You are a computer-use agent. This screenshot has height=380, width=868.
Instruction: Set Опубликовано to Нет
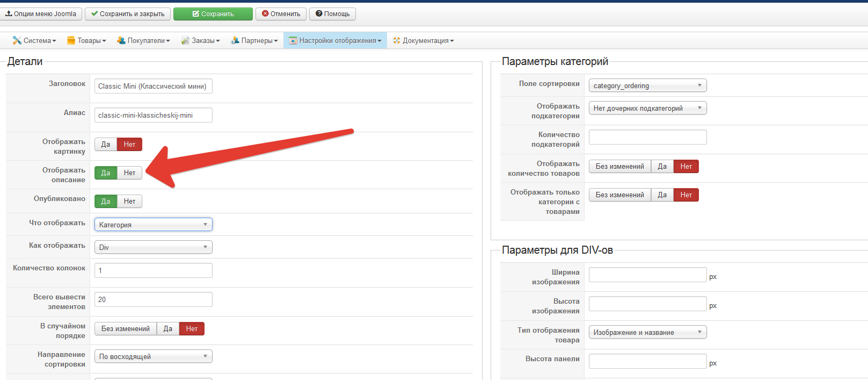click(129, 201)
